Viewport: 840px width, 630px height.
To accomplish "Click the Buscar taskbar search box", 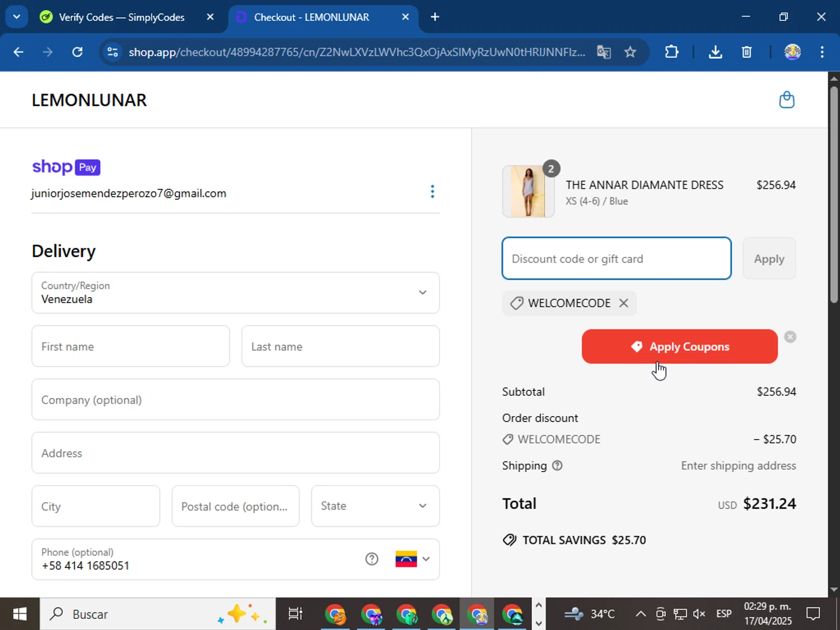I will click(157, 614).
